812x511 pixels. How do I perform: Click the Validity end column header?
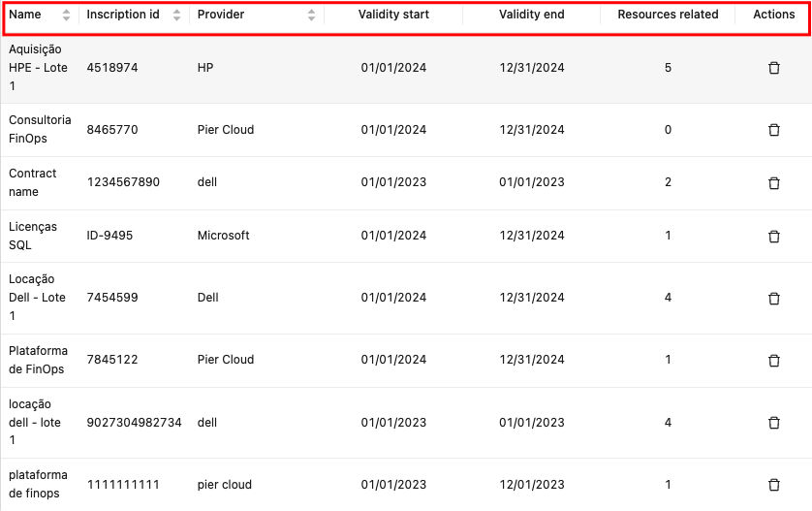coord(531,16)
